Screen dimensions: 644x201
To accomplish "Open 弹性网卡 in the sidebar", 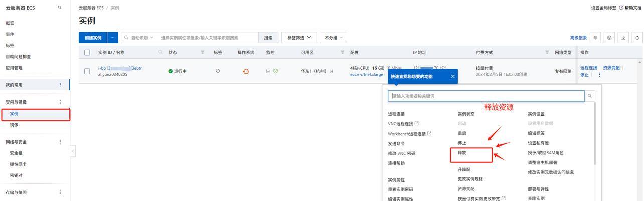I will [18, 164].
